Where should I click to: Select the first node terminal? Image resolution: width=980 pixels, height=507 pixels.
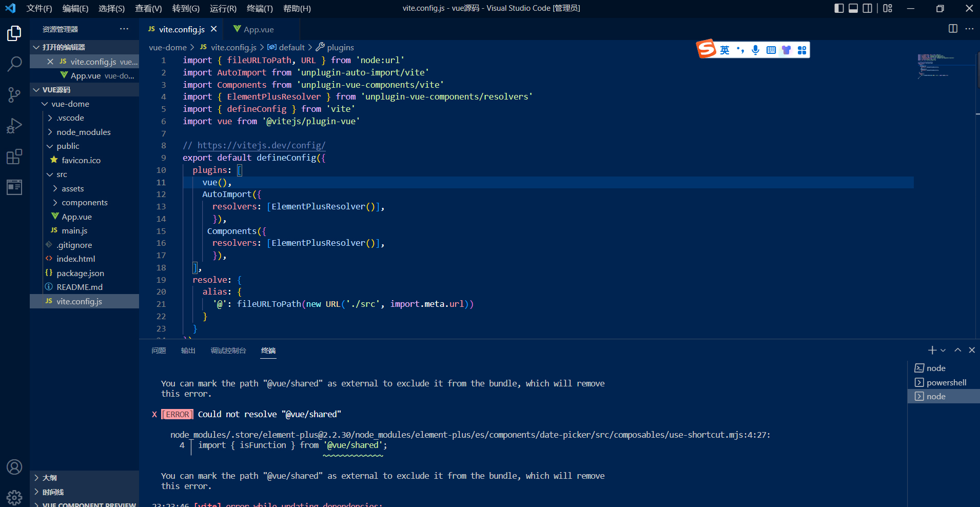(x=944, y=368)
